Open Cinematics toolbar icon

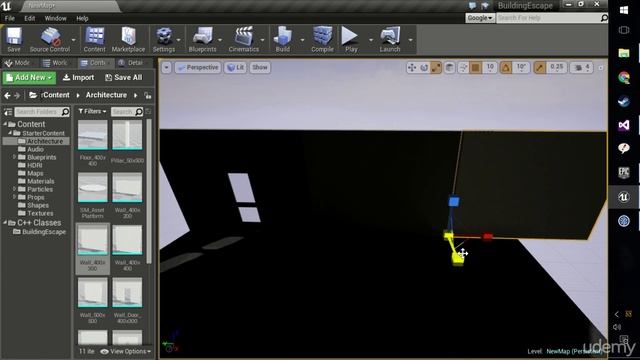[x=244, y=40]
